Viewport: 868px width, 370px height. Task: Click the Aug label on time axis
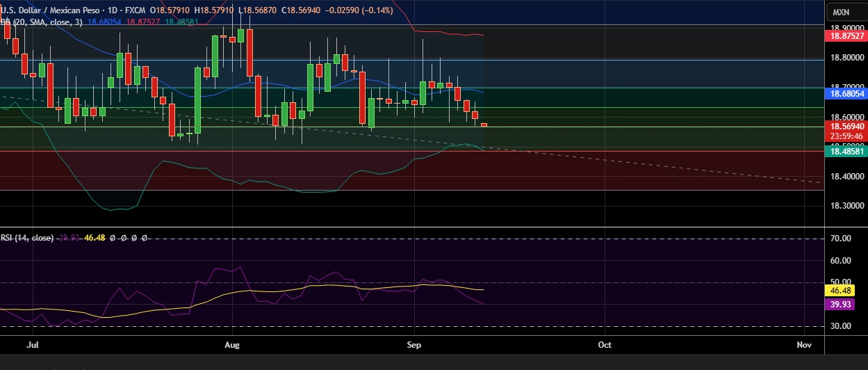232,344
